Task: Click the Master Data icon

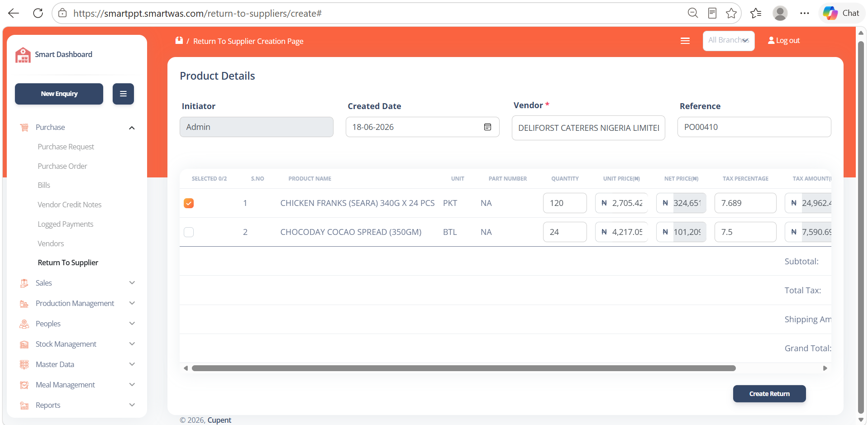Action: (24, 364)
